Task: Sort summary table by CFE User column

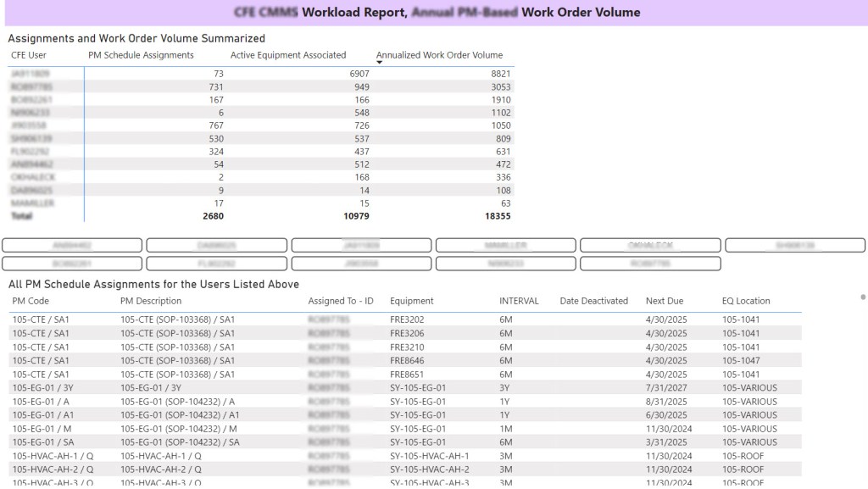Action: point(29,55)
